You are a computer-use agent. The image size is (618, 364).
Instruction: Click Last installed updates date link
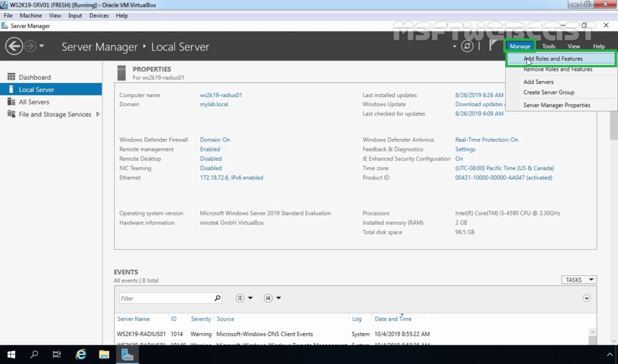click(479, 95)
